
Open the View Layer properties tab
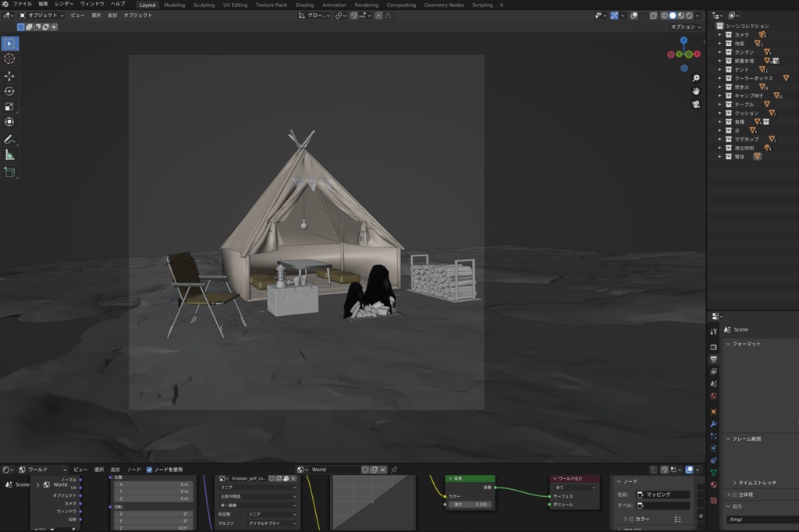[x=713, y=371]
